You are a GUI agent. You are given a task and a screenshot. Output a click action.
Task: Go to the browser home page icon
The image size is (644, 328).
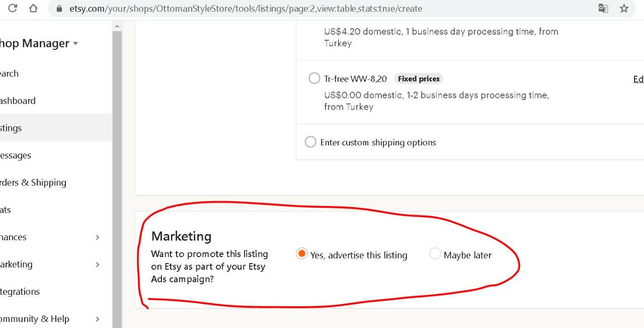pos(33,9)
